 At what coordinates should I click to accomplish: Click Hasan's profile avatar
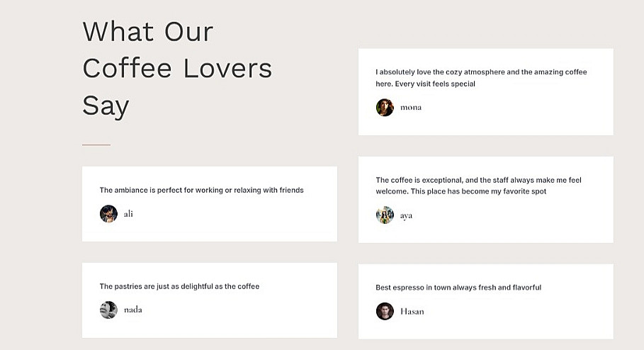pyautogui.click(x=385, y=311)
